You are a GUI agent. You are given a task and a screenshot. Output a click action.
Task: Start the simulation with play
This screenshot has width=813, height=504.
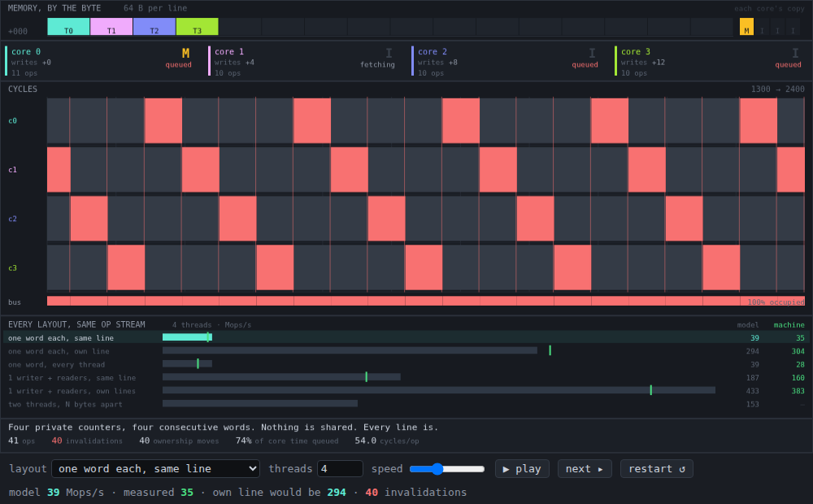pos(522,469)
